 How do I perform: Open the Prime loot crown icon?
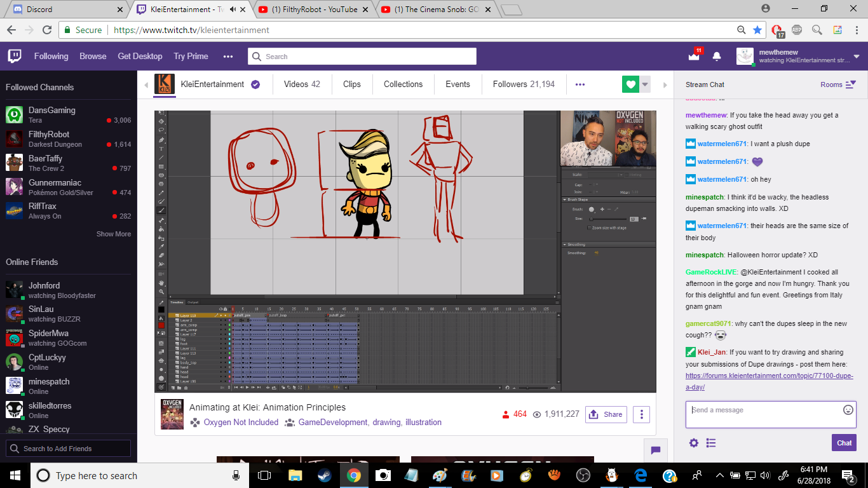tap(694, 57)
